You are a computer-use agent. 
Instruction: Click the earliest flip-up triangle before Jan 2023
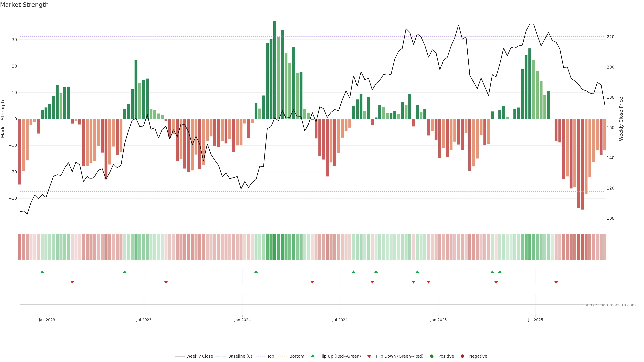(42, 272)
